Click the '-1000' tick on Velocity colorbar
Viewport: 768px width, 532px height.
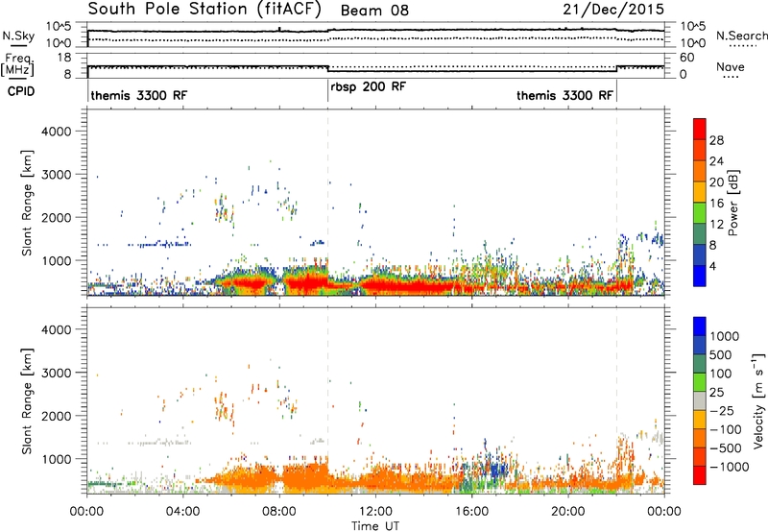[x=730, y=467]
